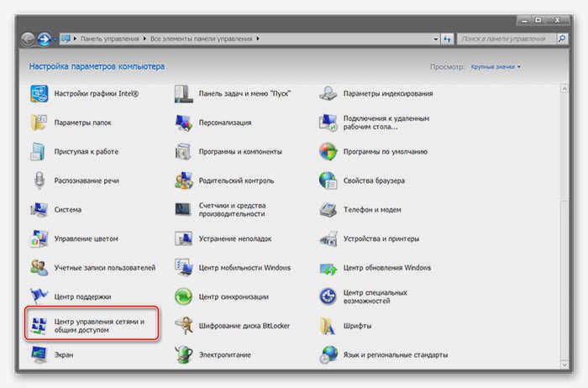Open the Troubleshooting (Устранение неполадок) icon
588x388 pixels.
(184, 239)
